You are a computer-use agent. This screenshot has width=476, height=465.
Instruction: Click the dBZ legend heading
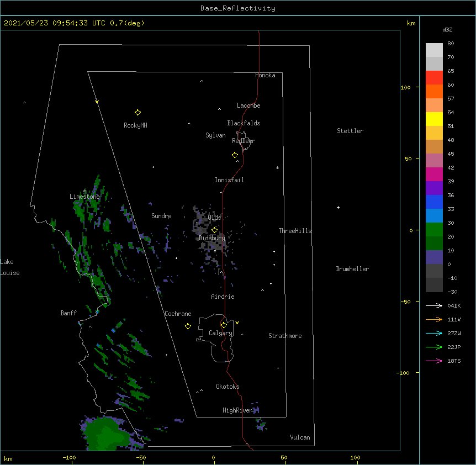tap(447, 29)
